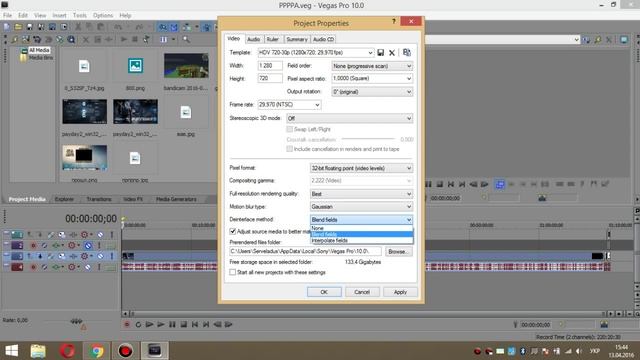Click the Browse button for prerendered folder
Viewport: 640px width, 360px height.
coord(398,251)
